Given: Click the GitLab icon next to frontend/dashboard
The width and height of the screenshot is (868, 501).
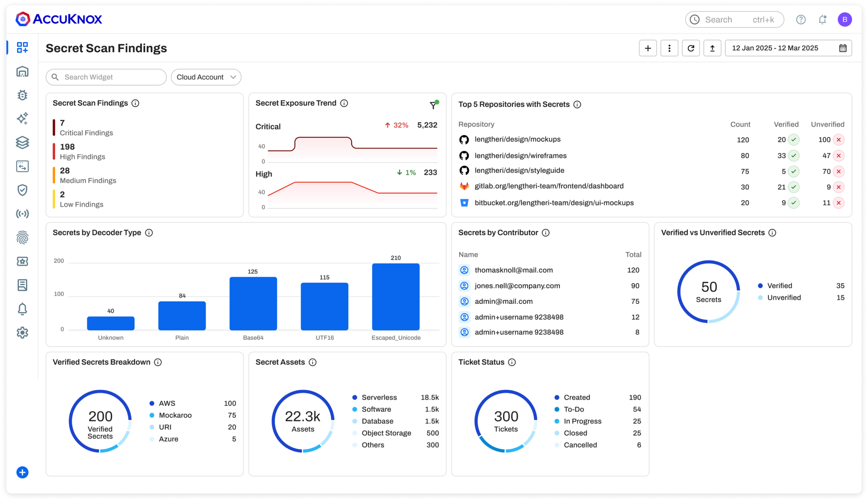Looking at the screenshot, I should [x=465, y=186].
